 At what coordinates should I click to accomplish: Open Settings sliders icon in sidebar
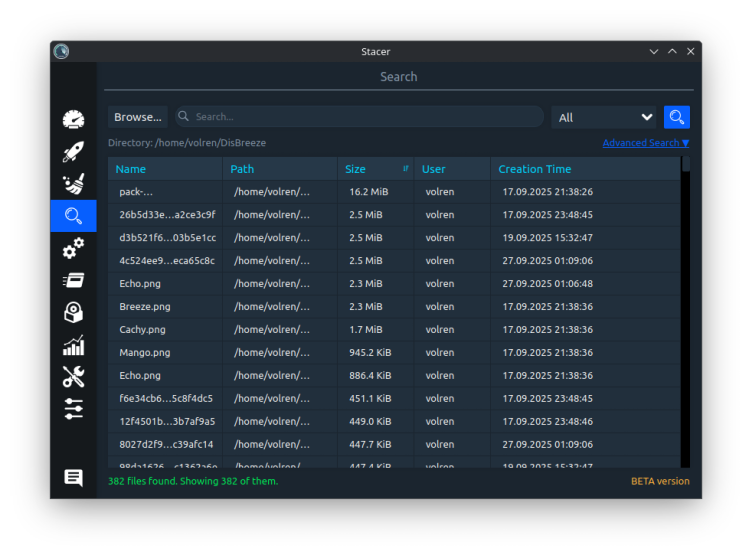(73, 409)
